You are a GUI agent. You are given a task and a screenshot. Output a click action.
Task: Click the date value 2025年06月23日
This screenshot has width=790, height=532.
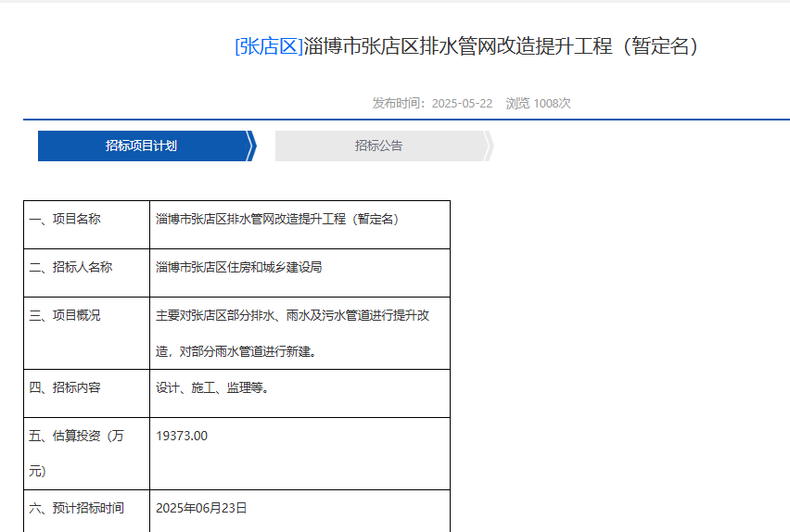201,508
